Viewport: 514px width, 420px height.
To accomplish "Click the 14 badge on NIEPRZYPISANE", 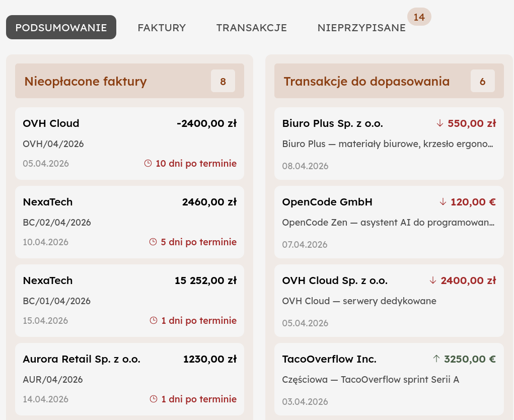I will [x=419, y=17].
